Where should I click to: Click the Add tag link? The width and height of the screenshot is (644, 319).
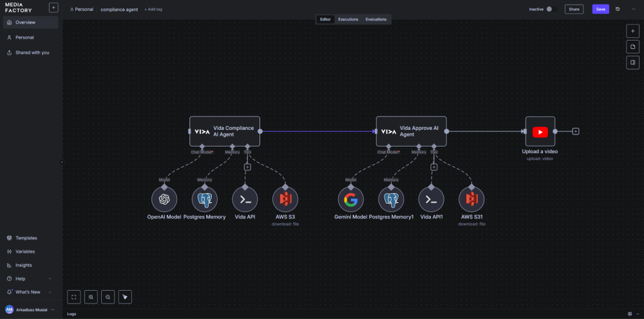[x=153, y=9]
